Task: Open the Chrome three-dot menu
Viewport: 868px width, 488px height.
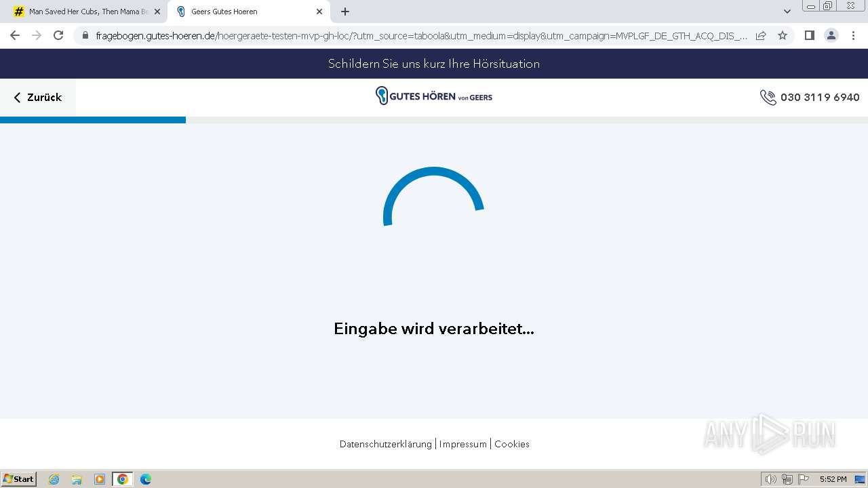Action: click(853, 35)
